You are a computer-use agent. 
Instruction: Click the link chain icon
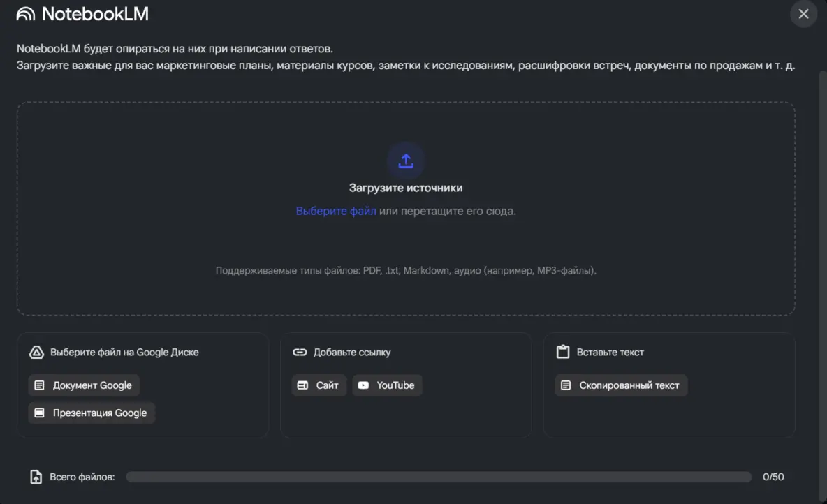pyautogui.click(x=300, y=352)
